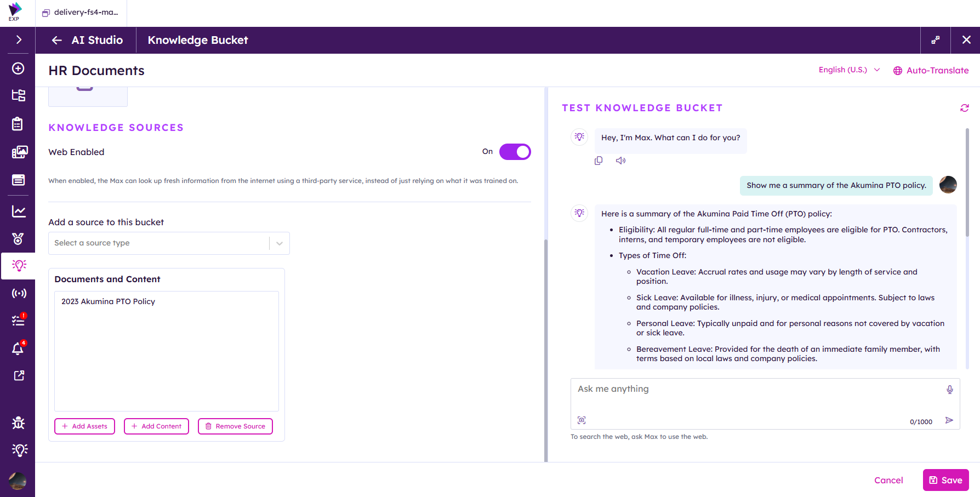Viewport: 980px width, 497px height.
Task: Click the external link icon in sidebar
Action: coord(19,375)
